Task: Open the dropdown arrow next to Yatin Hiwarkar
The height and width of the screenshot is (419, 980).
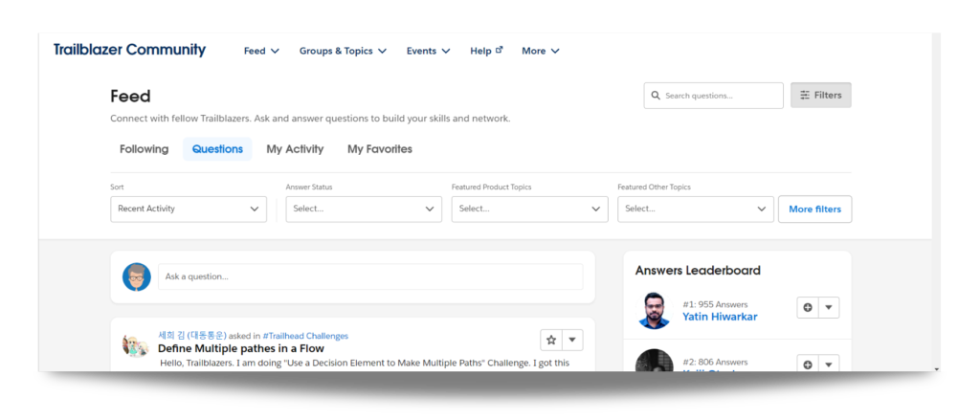Action: (829, 308)
